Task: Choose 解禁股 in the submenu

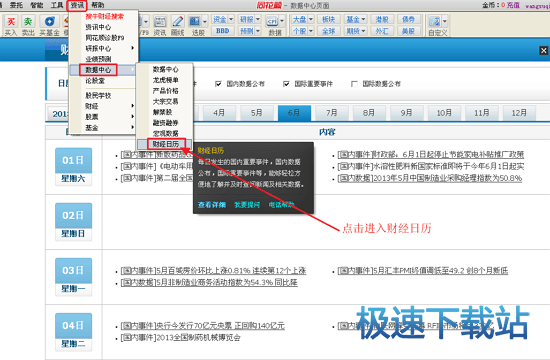Action: [165, 112]
